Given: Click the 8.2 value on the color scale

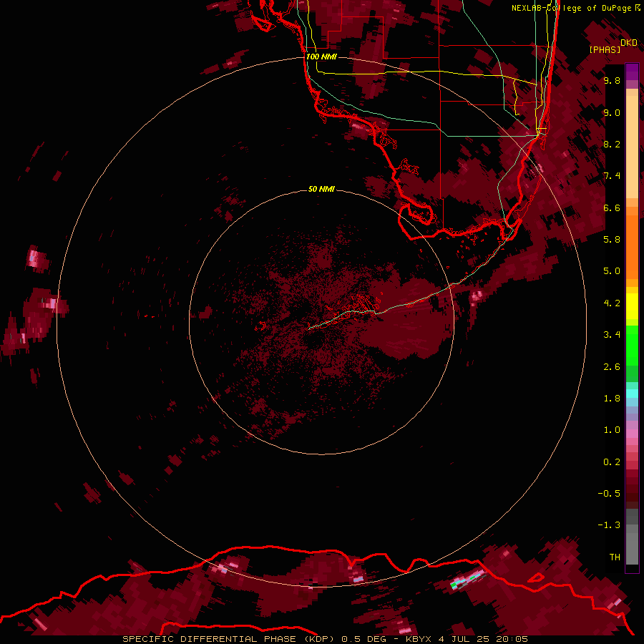Looking at the screenshot, I should coord(612,145).
